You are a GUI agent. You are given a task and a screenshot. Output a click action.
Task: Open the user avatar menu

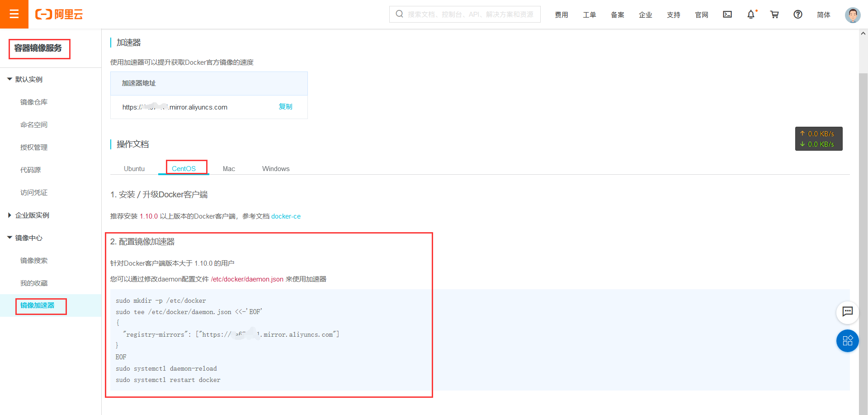pyautogui.click(x=853, y=15)
